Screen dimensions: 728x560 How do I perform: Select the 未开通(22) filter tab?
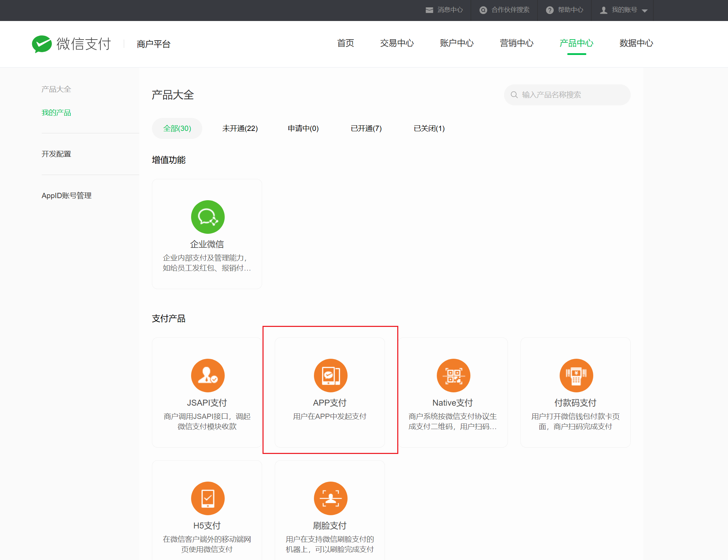pos(240,128)
